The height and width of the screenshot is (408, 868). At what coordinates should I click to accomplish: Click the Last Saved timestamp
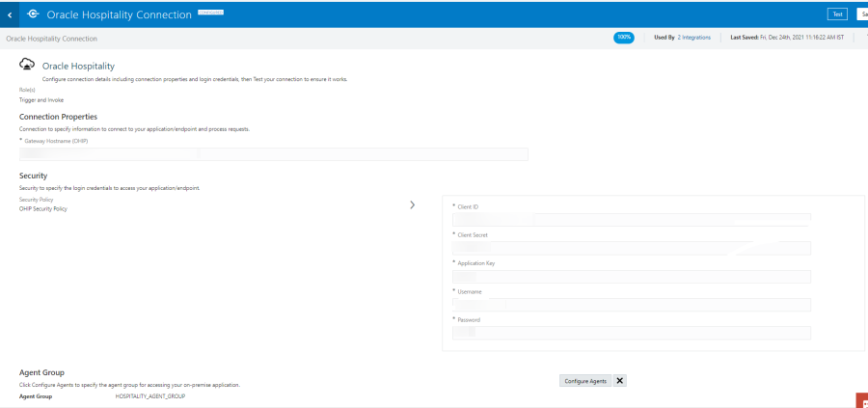point(787,38)
